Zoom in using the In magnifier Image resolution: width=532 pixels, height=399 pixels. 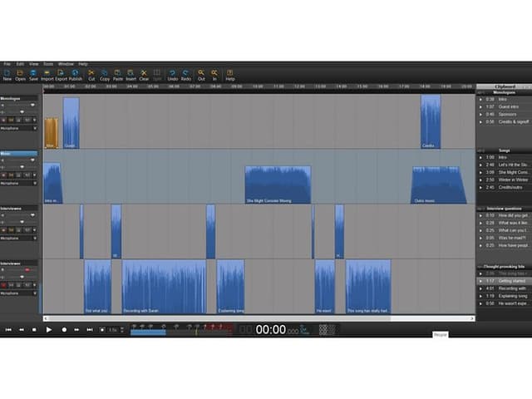point(214,76)
